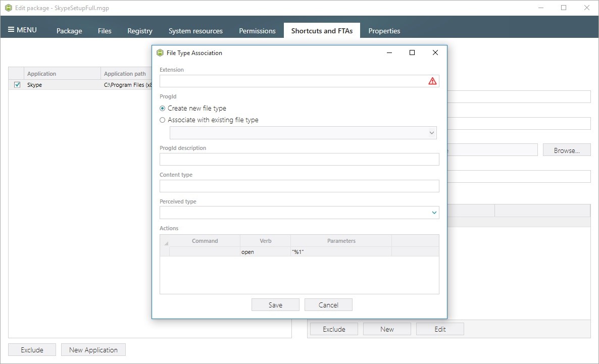Select the 'open' verb cell
599x364 pixels.
tap(266, 252)
